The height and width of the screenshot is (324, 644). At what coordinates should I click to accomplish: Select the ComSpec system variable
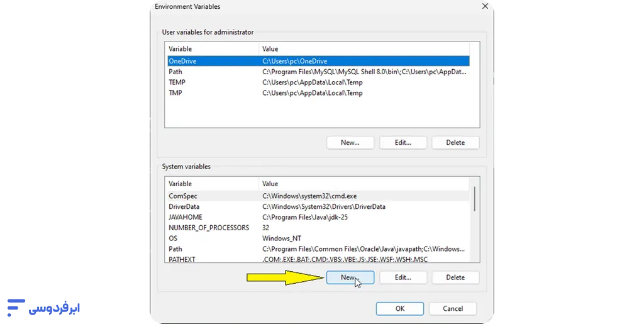tap(318, 196)
